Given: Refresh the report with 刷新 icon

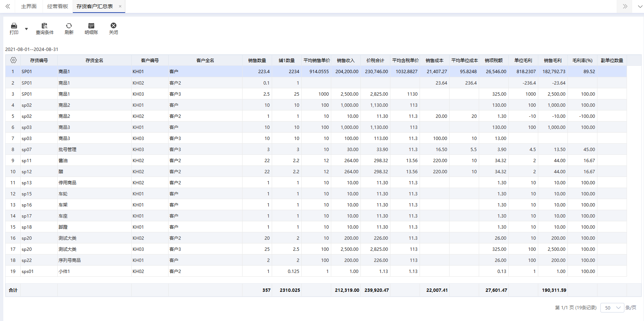Looking at the screenshot, I should click(x=69, y=26).
